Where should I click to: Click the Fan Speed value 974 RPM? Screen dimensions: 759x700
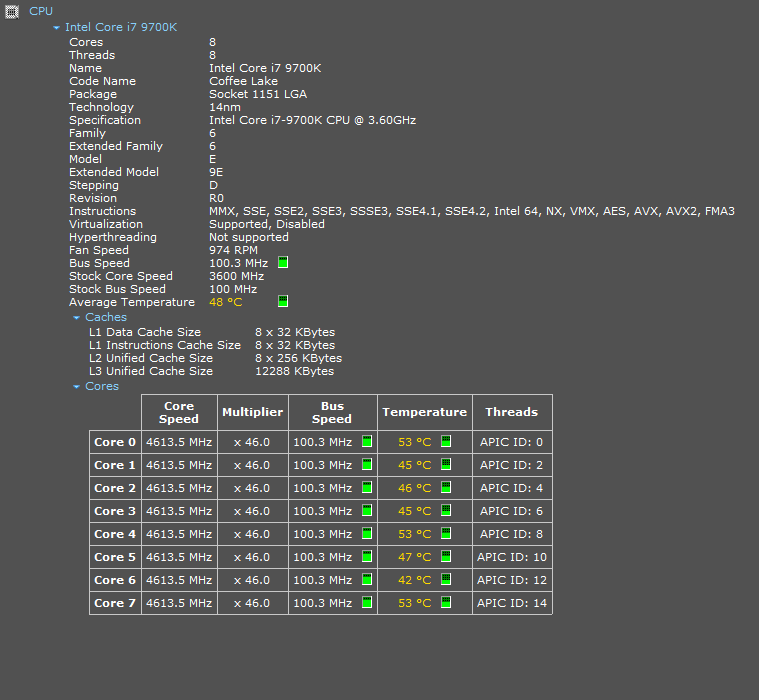pos(233,250)
